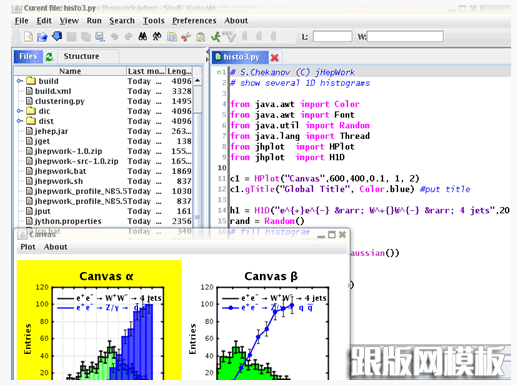This screenshot has width=517, height=385.
Task: Click the file list scroll up arrow
Action: pos(198,81)
